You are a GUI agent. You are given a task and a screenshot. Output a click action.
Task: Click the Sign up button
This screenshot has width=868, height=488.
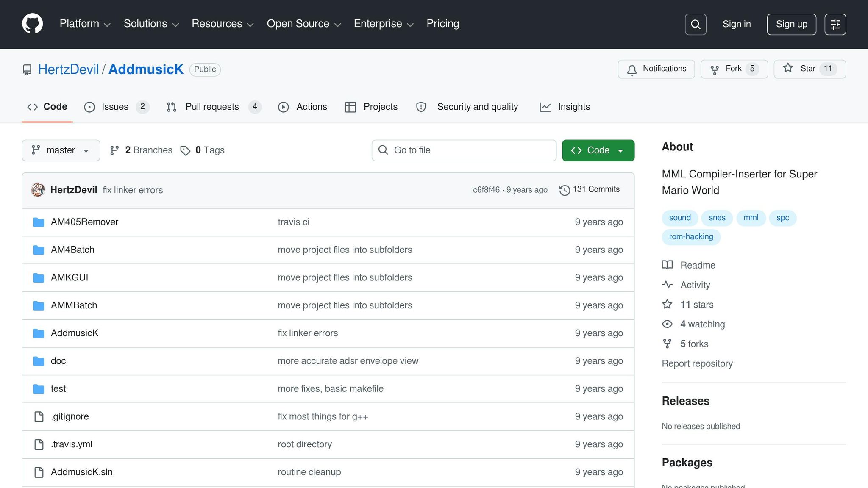[x=791, y=24]
